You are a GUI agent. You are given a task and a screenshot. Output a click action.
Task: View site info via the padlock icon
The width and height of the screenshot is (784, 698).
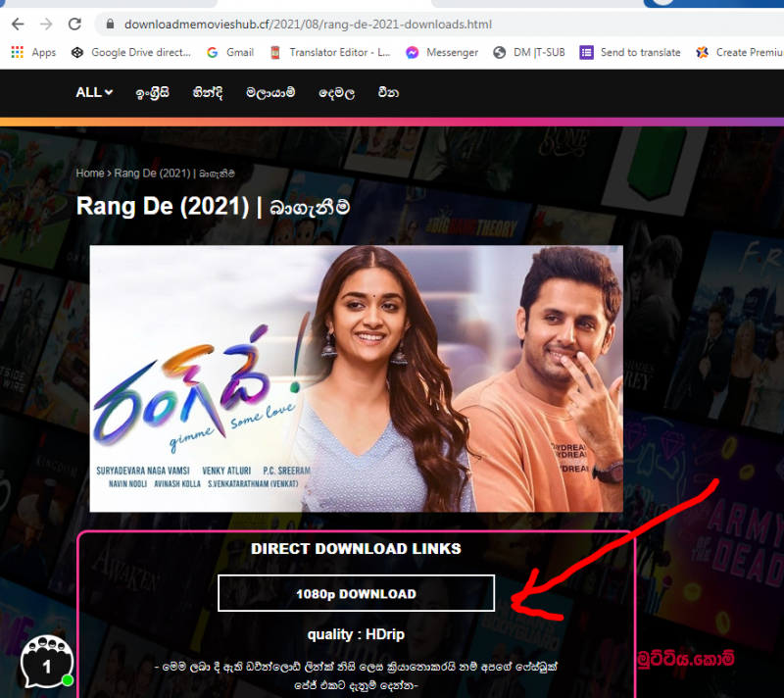coord(111,24)
